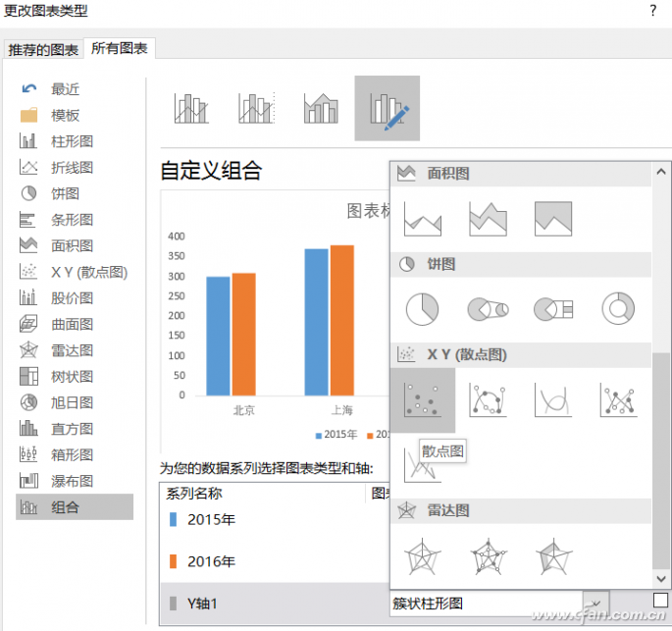Image resolution: width=672 pixels, height=631 pixels.
Task: Click the 面积图 group header in dropdown
Action: click(x=521, y=174)
